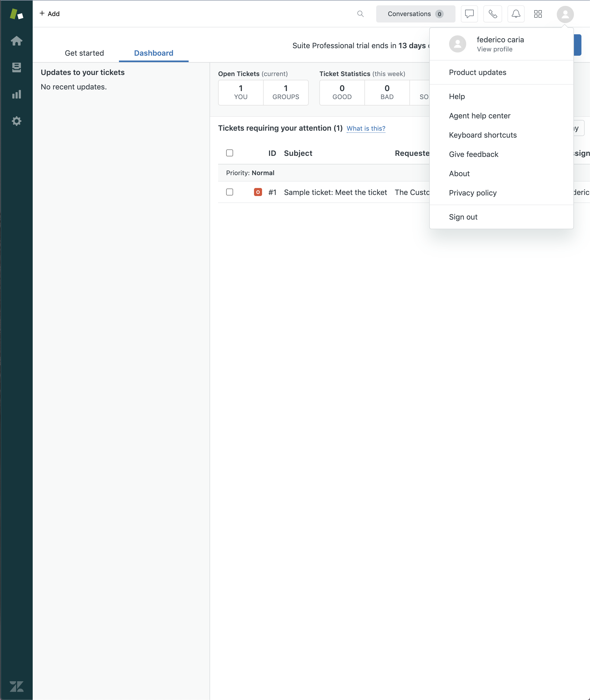Select Sign out from the profile menu
Image resolution: width=590 pixels, height=700 pixels.
pyautogui.click(x=463, y=217)
